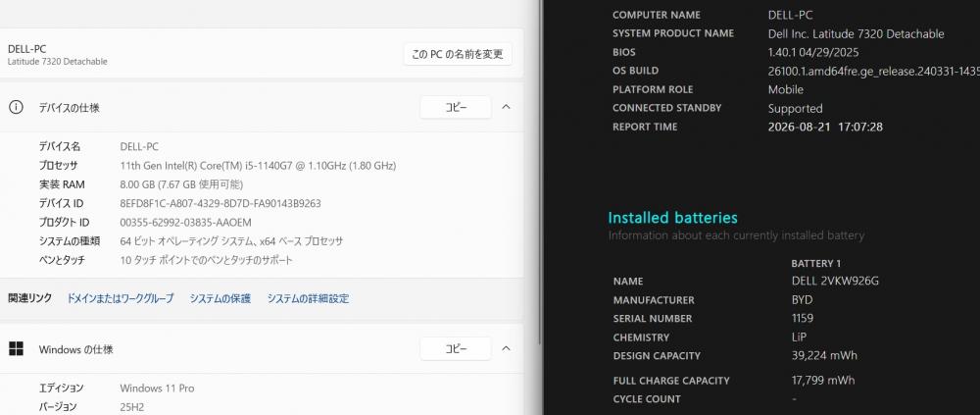Image resolution: width=980 pixels, height=415 pixels.
Task: Select the full charge capacity 17,799 mWh
Action: click(x=823, y=380)
